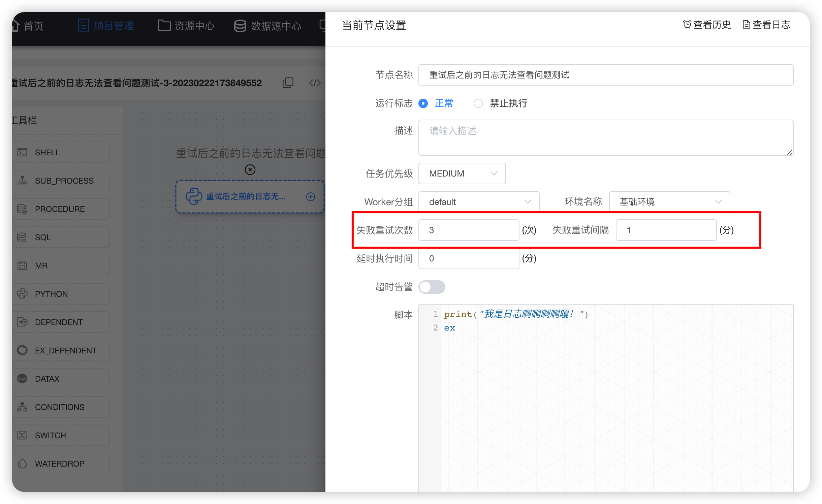Select the PROCEDURE node icon

pyautogui.click(x=22, y=209)
